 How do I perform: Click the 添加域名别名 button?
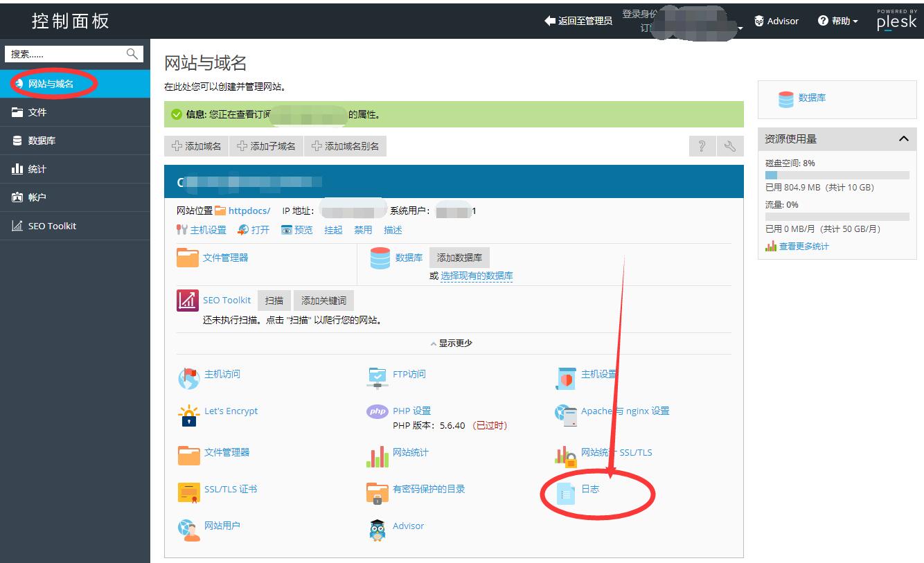click(x=345, y=146)
